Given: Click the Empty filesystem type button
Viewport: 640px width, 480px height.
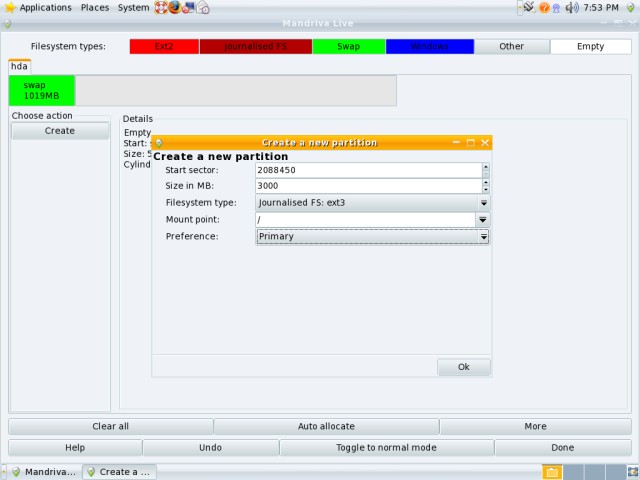Looking at the screenshot, I should coord(590,47).
